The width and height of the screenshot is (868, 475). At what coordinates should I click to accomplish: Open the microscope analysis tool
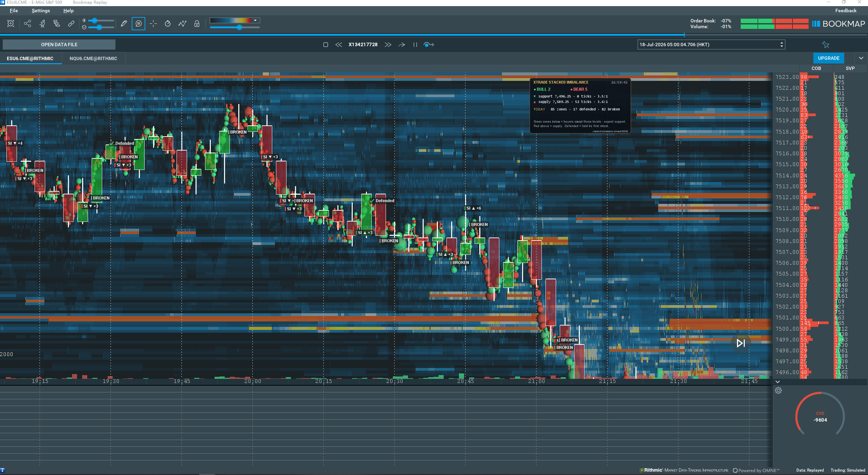coord(42,23)
